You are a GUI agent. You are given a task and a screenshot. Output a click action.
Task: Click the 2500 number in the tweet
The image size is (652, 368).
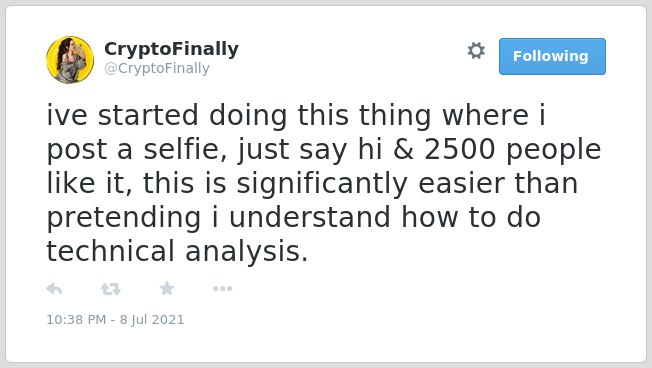click(x=459, y=149)
